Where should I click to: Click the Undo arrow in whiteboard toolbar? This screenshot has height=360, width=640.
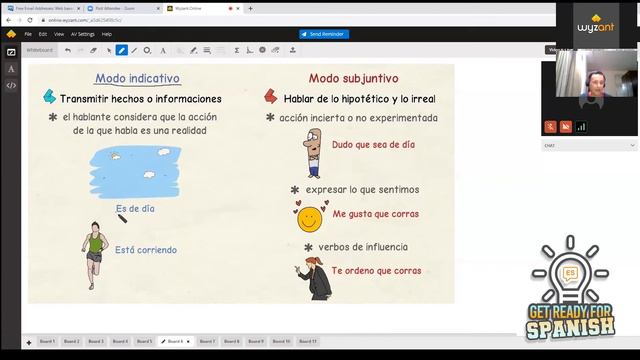click(x=68, y=50)
